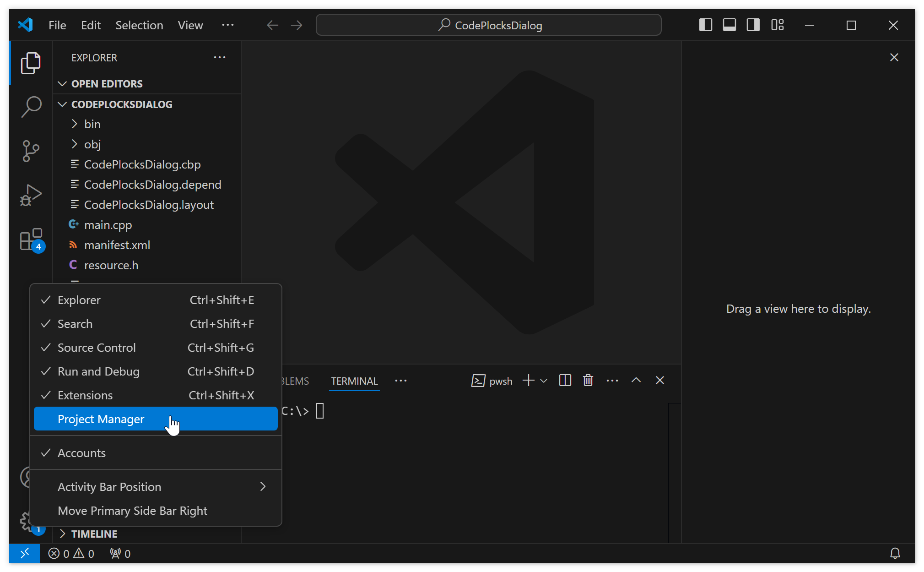Open terminal panel more actions ellipsis
The height and width of the screenshot is (572, 924).
point(612,381)
